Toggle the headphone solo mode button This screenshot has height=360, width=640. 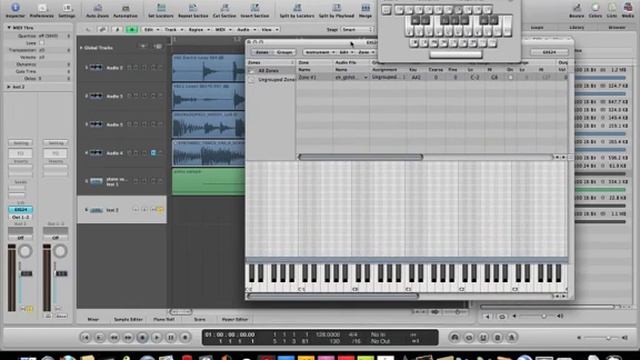coord(455,338)
